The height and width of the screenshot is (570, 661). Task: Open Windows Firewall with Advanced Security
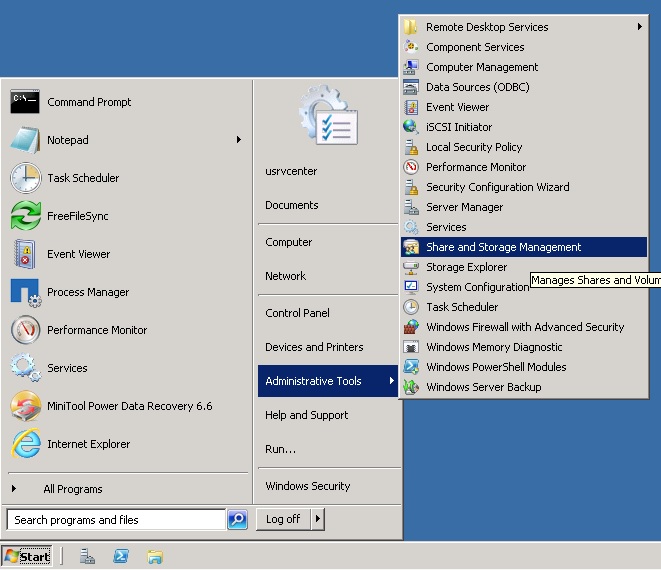pos(524,327)
